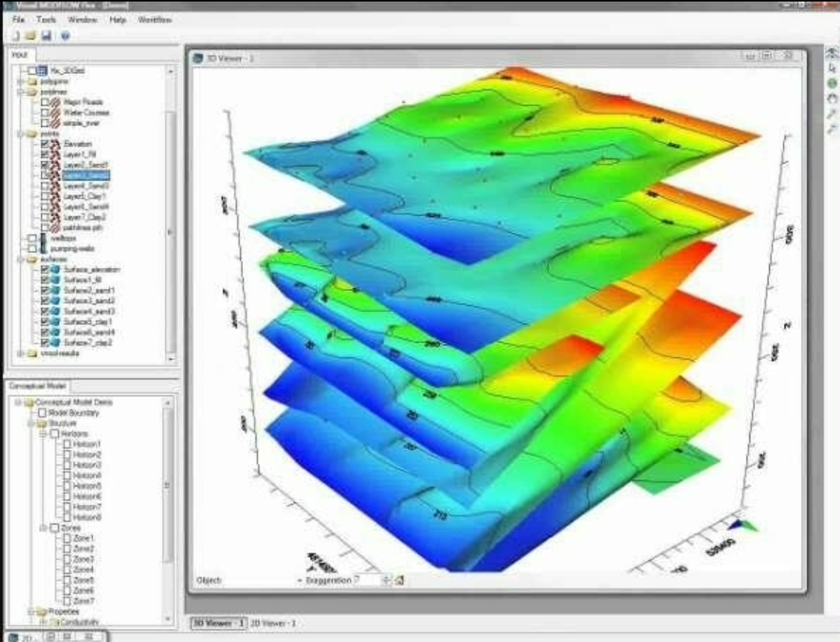Click the topmost icon in right toolbar
The image size is (840, 642).
[831, 52]
